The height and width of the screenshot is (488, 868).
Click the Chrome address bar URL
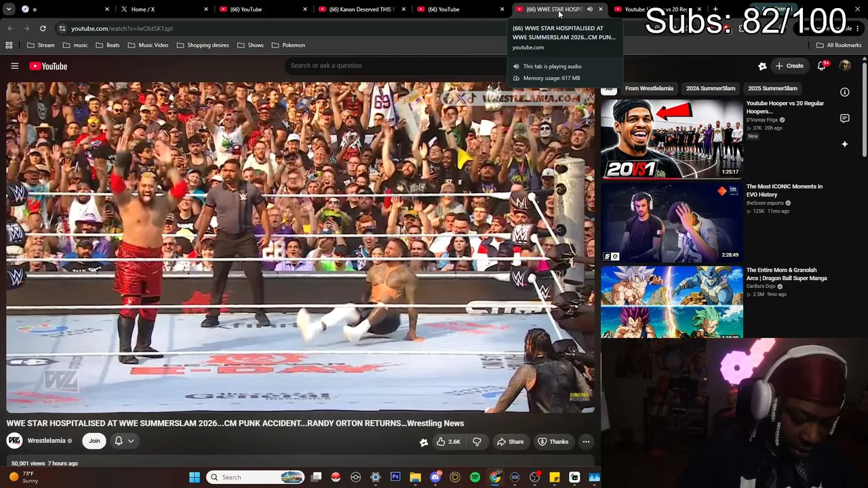click(122, 28)
